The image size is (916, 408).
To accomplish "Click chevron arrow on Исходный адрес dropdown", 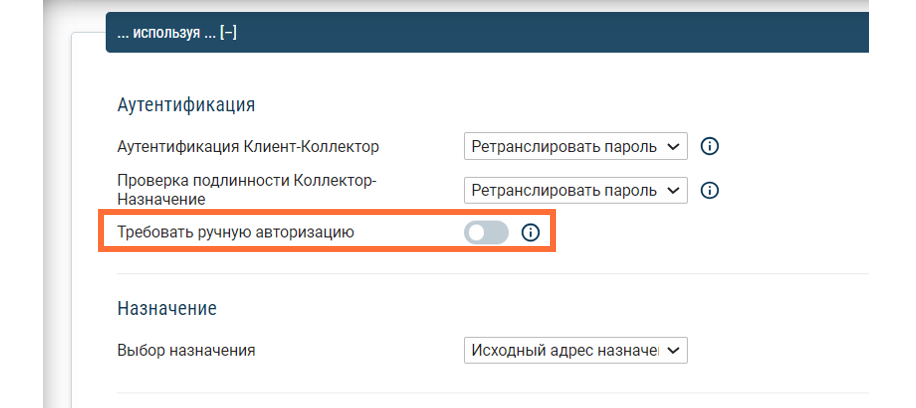I will click(x=673, y=350).
